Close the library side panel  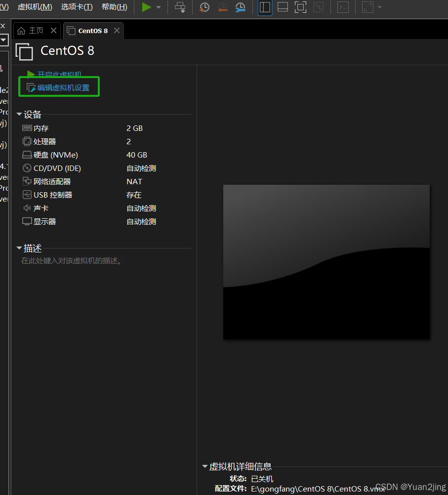pyautogui.click(x=3, y=26)
